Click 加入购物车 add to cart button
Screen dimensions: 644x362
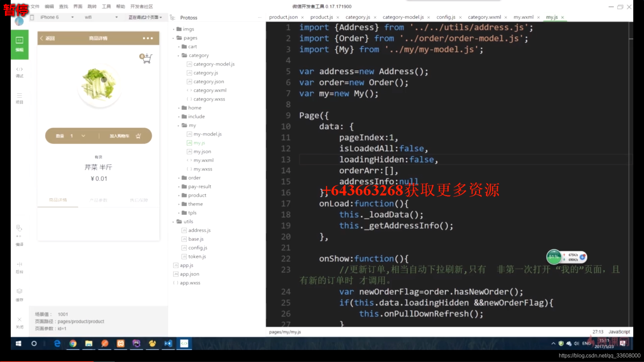124,136
